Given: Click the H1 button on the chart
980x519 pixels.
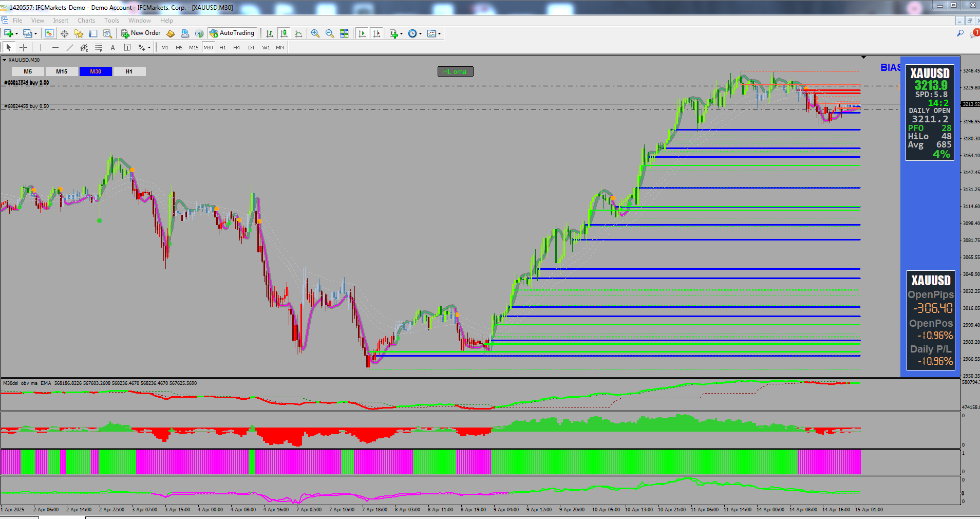Looking at the screenshot, I should pyautogui.click(x=129, y=71).
